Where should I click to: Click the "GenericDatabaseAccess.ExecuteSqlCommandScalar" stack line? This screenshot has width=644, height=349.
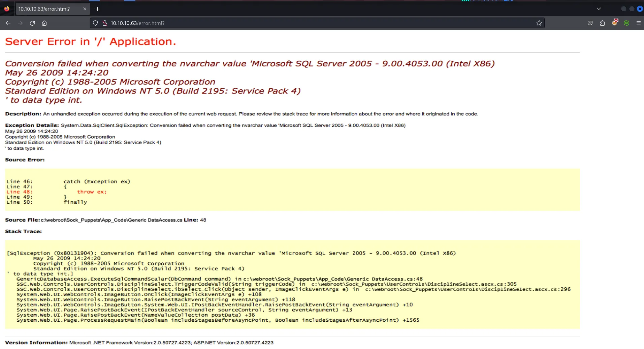(x=220, y=279)
